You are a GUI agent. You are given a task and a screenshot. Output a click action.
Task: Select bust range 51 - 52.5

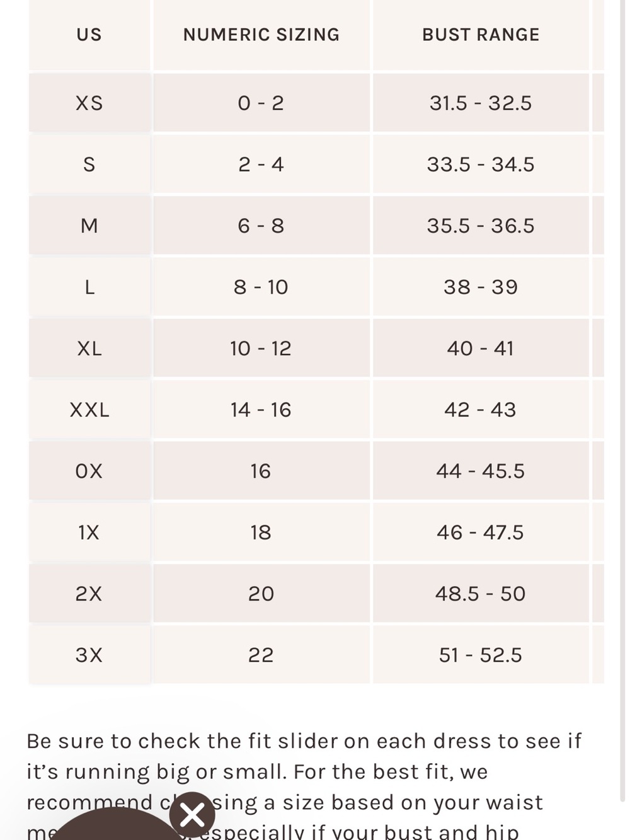(x=481, y=655)
